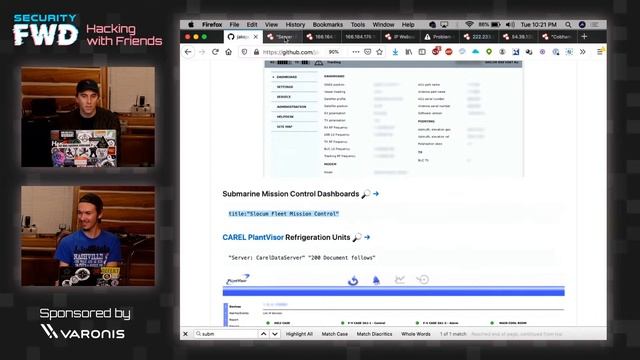This screenshot has height=360, width=640.
Task: Click the Wi-Fi status icon
Action: click(469, 24)
